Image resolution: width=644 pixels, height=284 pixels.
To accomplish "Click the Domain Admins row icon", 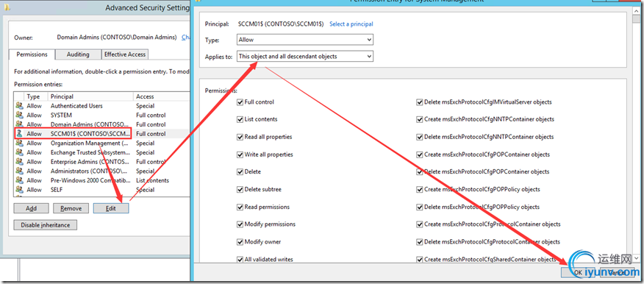I will click(x=19, y=124).
